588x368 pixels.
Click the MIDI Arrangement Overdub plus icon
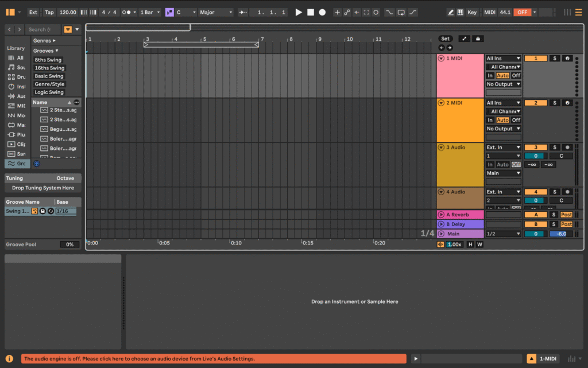[x=337, y=13]
